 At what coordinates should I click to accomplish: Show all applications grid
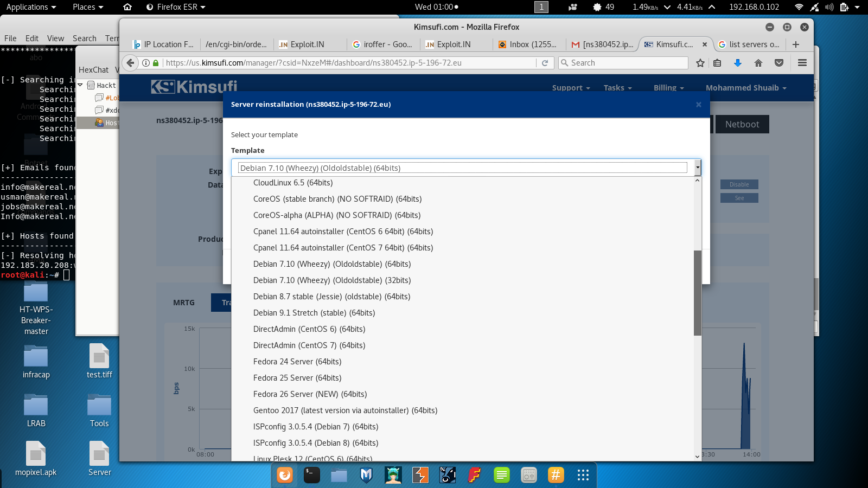(x=583, y=475)
